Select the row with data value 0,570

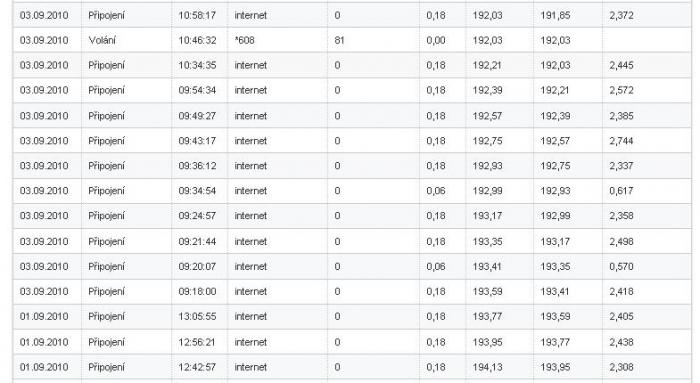click(x=352, y=266)
